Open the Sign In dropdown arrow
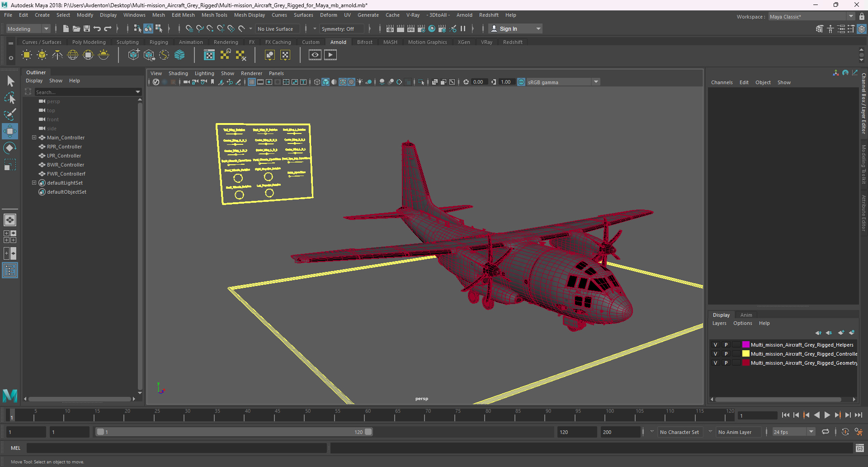Screen dimensions: 868x467 point(538,29)
